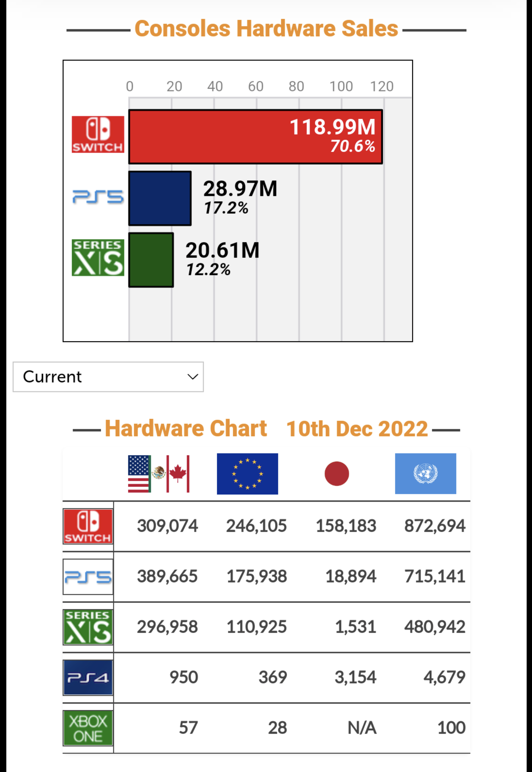Click the Japan flag column header
This screenshot has width=532, height=772.
[337, 474]
